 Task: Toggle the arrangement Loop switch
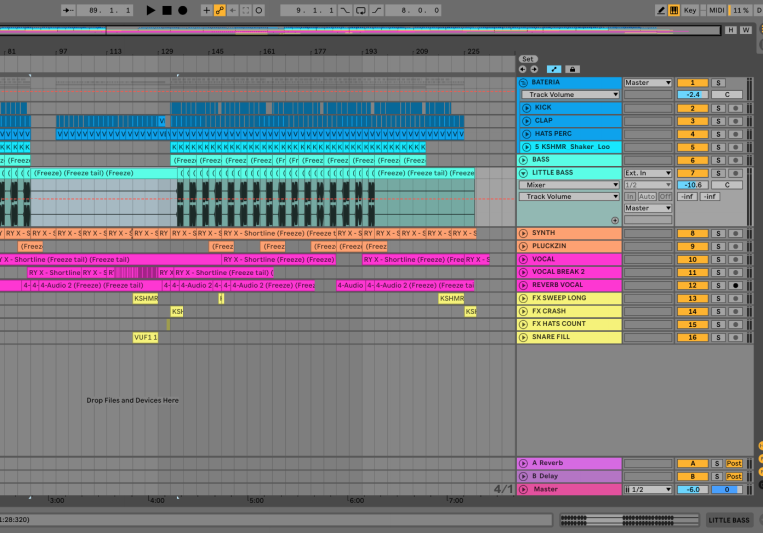(x=361, y=10)
